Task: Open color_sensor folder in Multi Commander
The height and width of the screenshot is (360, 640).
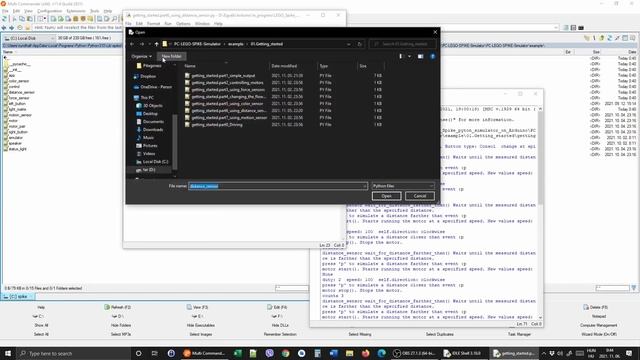Action: 19,81
